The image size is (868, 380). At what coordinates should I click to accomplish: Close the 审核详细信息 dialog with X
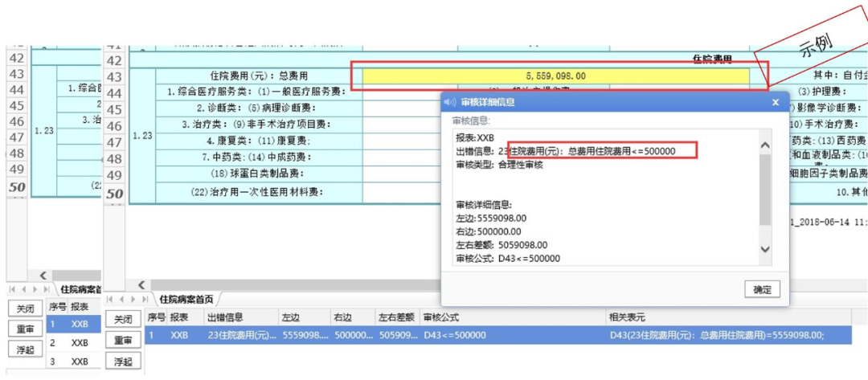(775, 102)
